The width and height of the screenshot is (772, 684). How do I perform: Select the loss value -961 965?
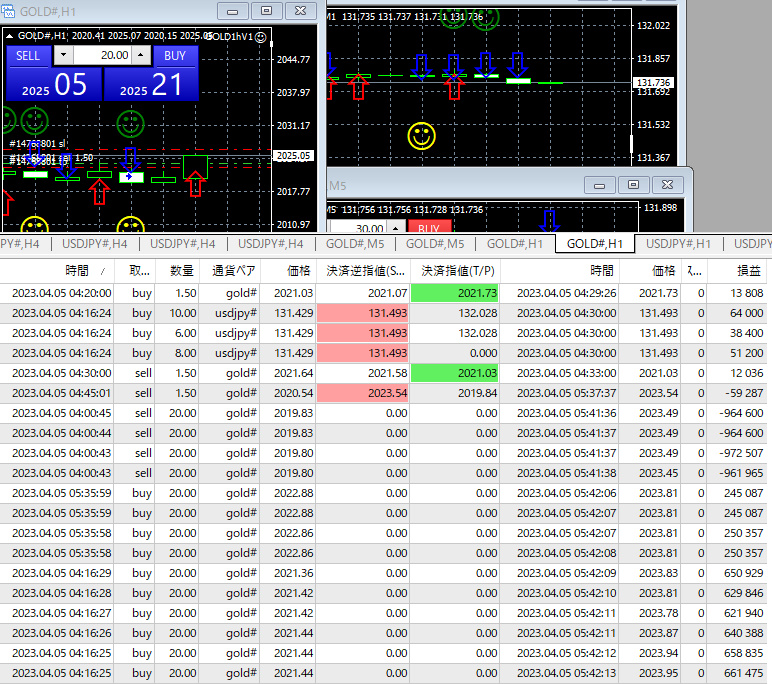click(x=741, y=473)
